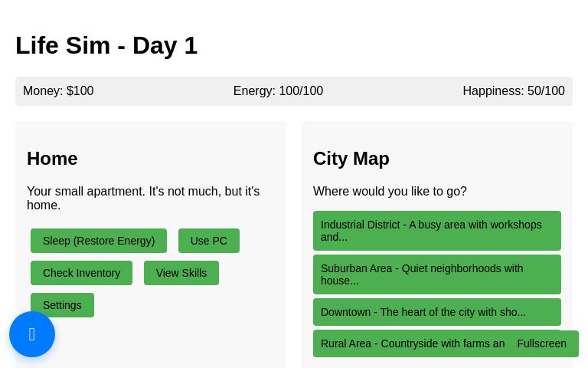Click the Life Sim - Day 1 title

point(106,46)
